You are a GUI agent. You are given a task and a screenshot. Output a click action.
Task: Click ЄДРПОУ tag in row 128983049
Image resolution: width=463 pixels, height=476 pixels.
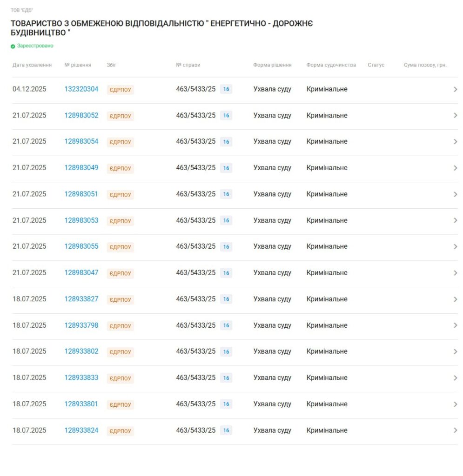click(x=121, y=168)
